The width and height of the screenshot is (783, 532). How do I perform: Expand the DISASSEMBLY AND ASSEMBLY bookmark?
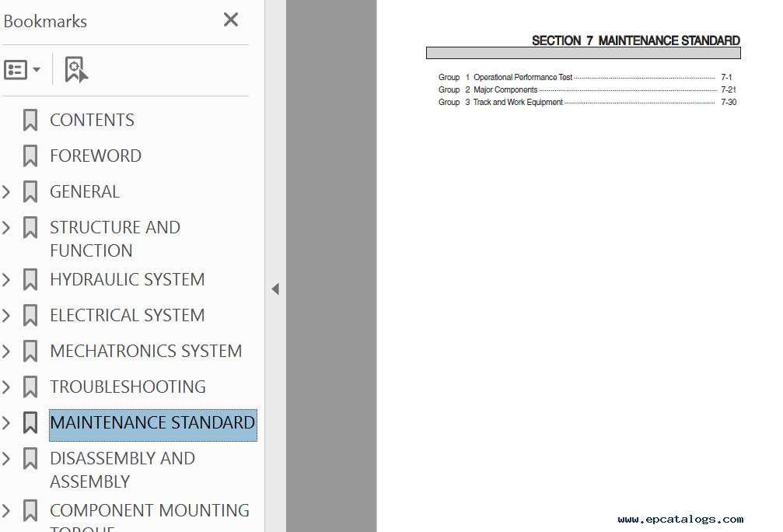(x=6, y=459)
